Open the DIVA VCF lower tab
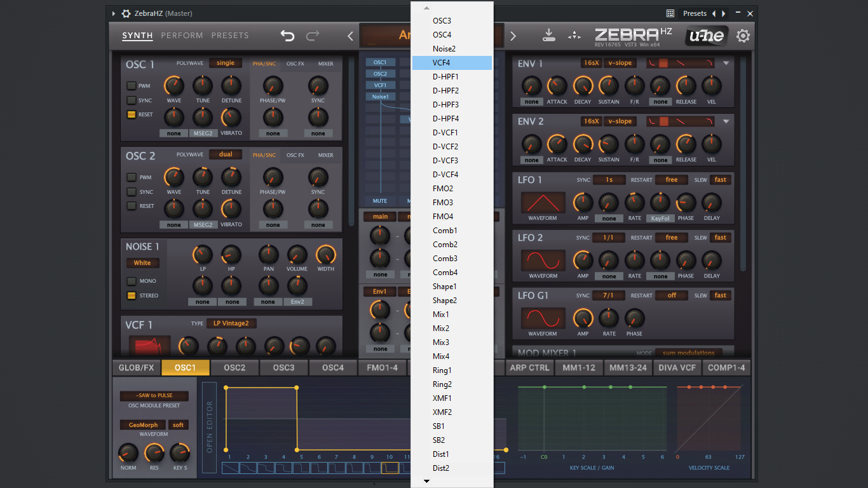 point(677,367)
